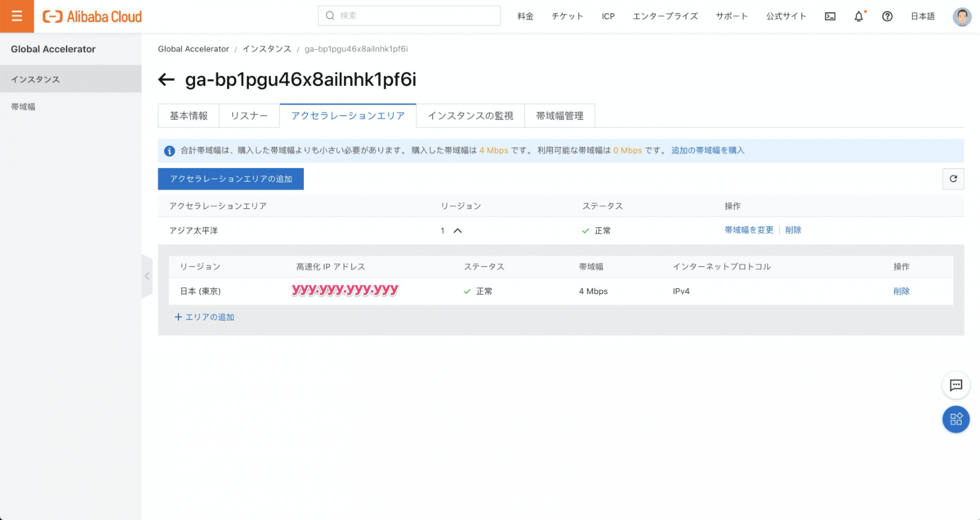Click the Alibaba Cloud logo
Viewport: 980px width, 520px height.
(92, 16)
